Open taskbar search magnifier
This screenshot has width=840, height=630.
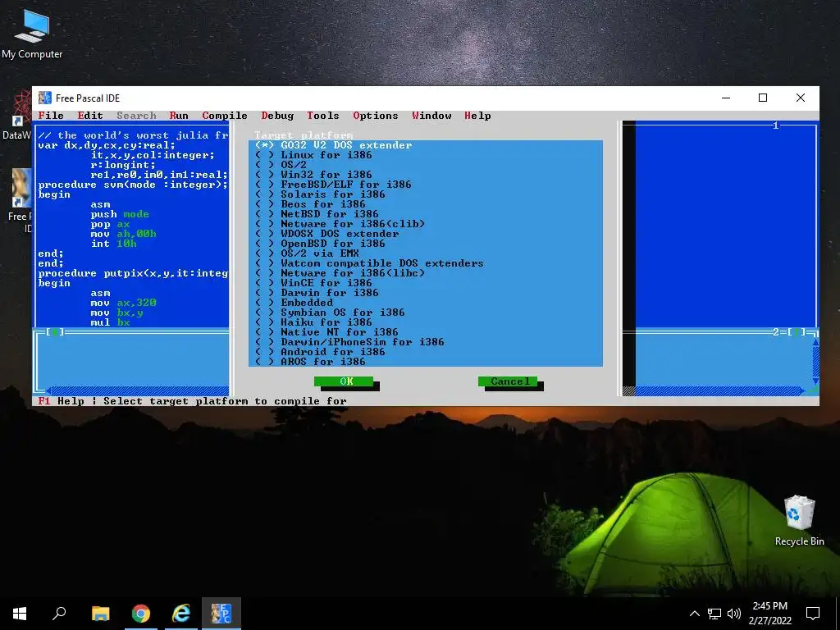[x=59, y=614]
